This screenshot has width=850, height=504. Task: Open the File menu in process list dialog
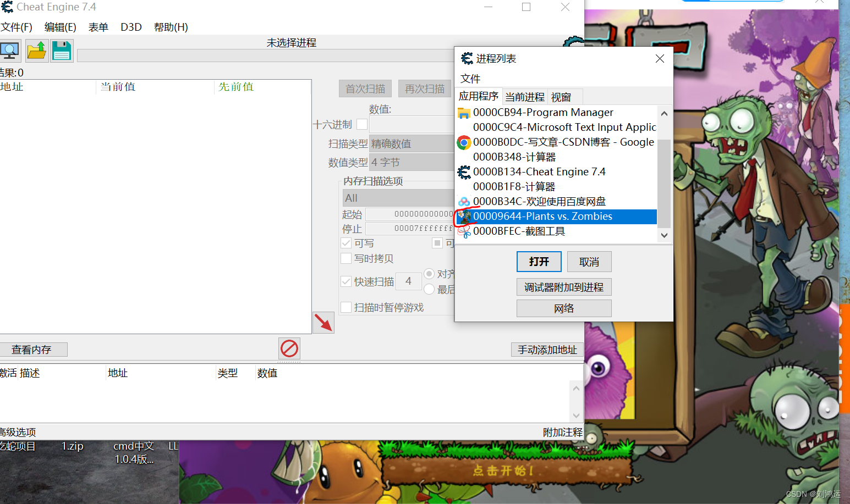click(470, 79)
